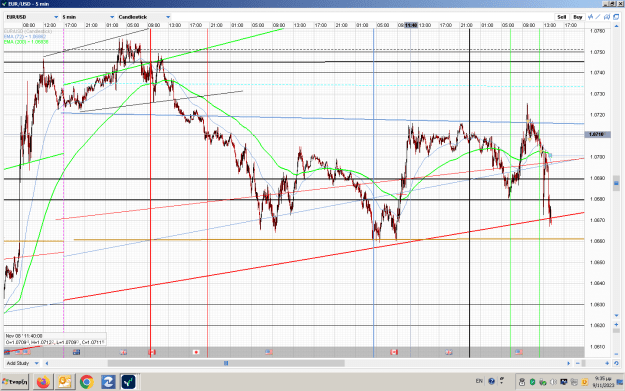
Task: Click the system tray clock
Action: pyautogui.click(x=603, y=381)
